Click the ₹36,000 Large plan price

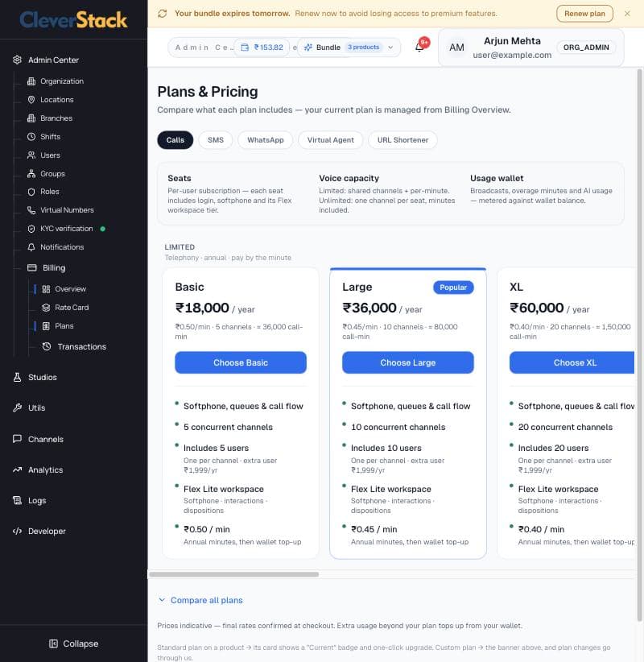pyautogui.click(x=369, y=308)
